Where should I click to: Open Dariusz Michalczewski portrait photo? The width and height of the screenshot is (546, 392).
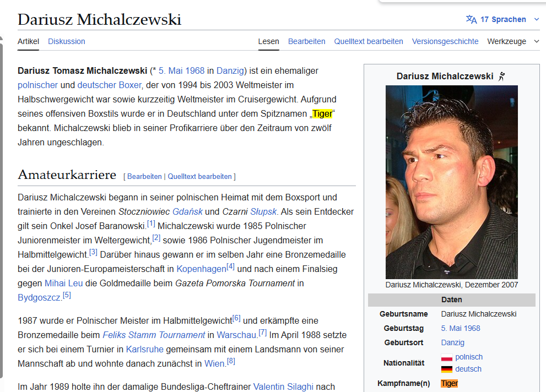tap(452, 182)
